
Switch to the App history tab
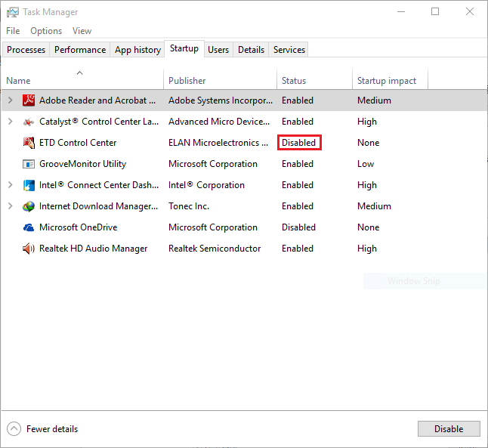click(137, 50)
